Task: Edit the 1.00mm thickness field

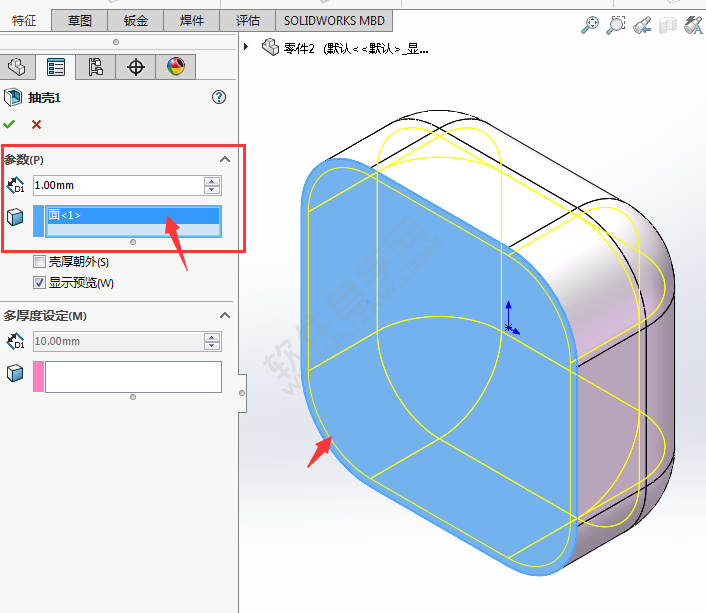Action: 118,185
